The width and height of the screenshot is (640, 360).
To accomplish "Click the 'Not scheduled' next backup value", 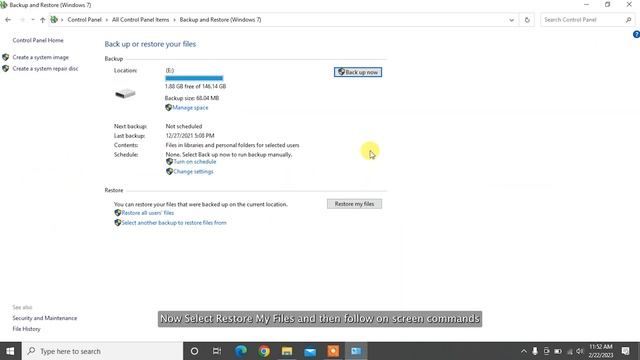I will tap(184, 126).
